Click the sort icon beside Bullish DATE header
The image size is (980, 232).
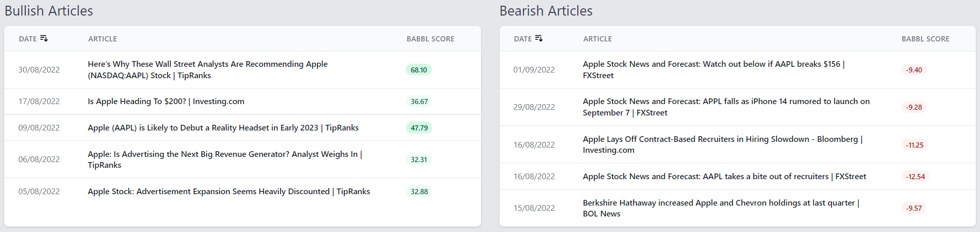coord(44,38)
